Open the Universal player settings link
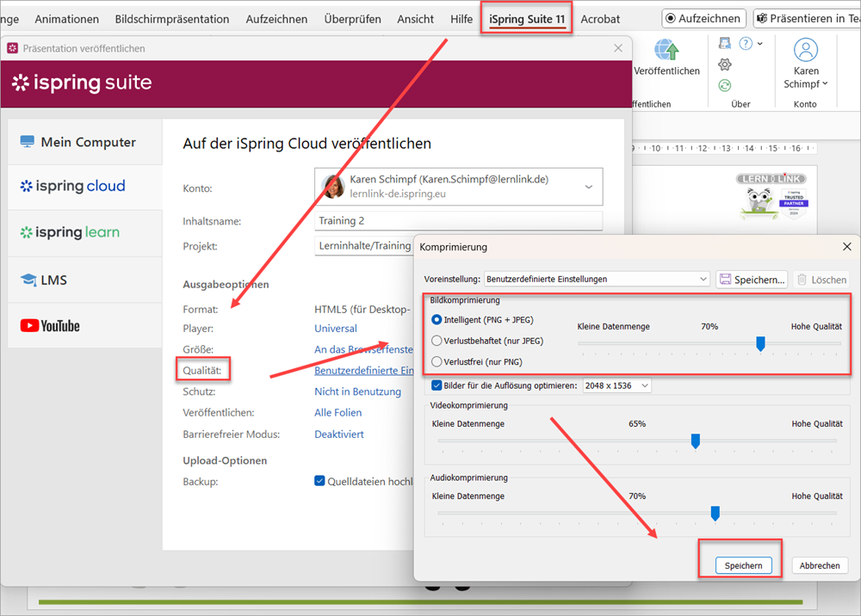The width and height of the screenshot is (861, 616). 335,328
